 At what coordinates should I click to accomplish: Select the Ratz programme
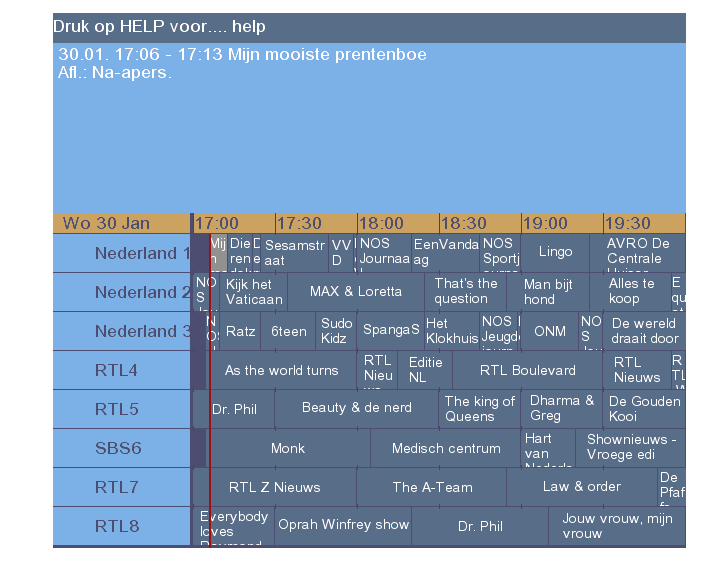point(240,331)
